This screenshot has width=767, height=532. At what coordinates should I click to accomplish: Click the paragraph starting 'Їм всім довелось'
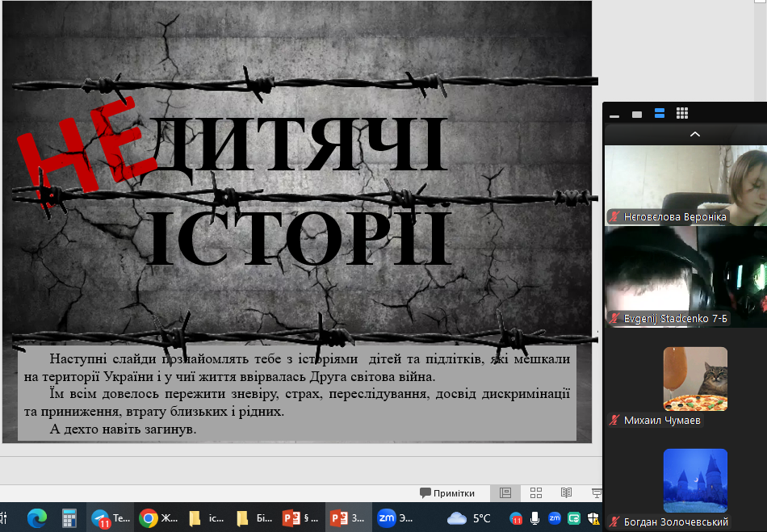point(297,402)
